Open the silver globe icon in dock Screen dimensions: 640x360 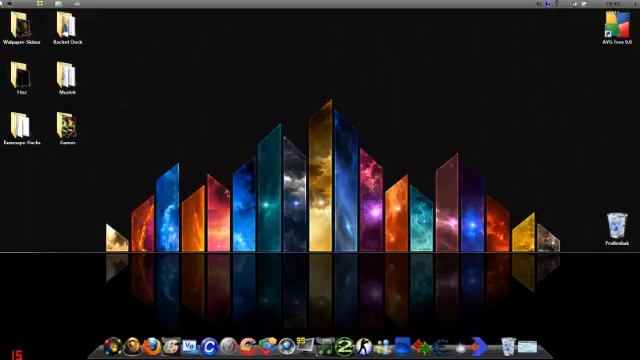[287, 347]
